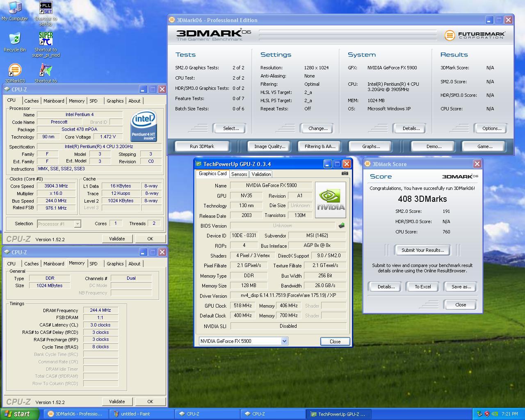525x420 pixels.
Task: Switch to untitled - Paint in the taskbar
Action: tap(142, 414)
